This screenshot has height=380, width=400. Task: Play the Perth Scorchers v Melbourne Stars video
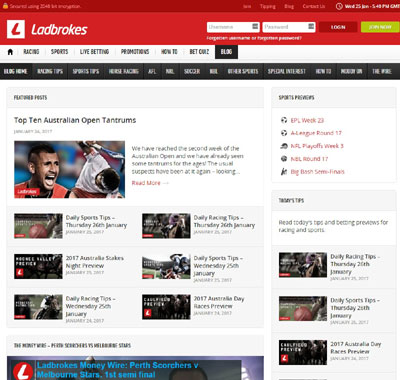(x=135, y=368)
